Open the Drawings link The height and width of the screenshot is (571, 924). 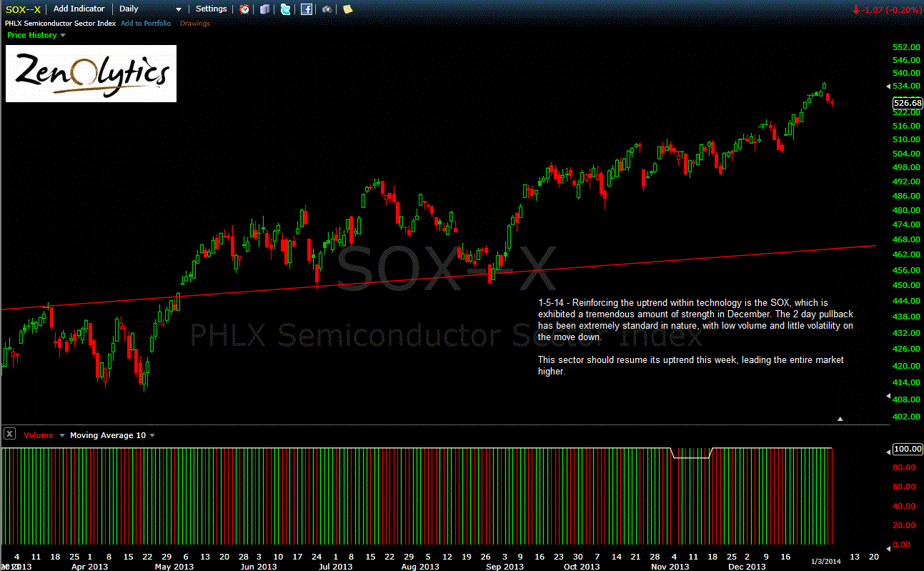pos(195,24)
